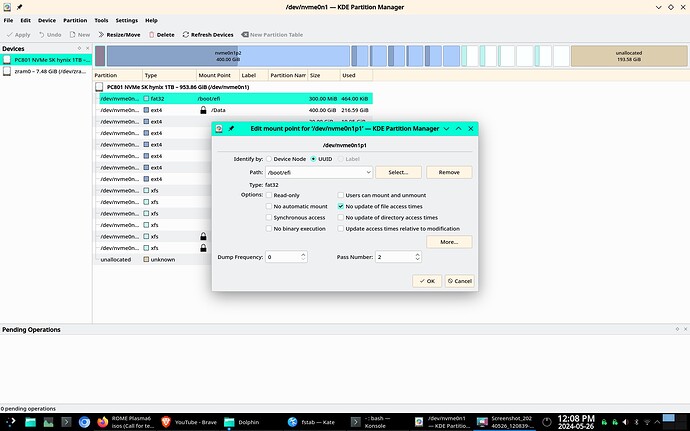Open the Edit menu
Viewport: 690px width, 431px height.
pos(26,20)
